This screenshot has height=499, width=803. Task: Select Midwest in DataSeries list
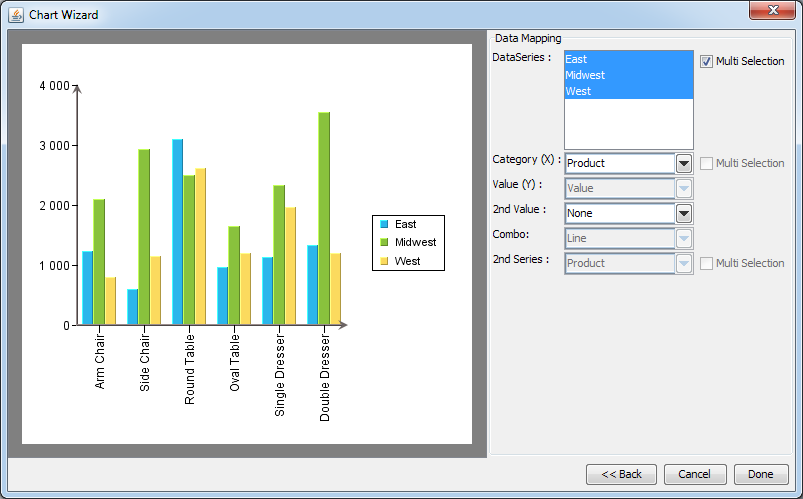coord(628,75)
